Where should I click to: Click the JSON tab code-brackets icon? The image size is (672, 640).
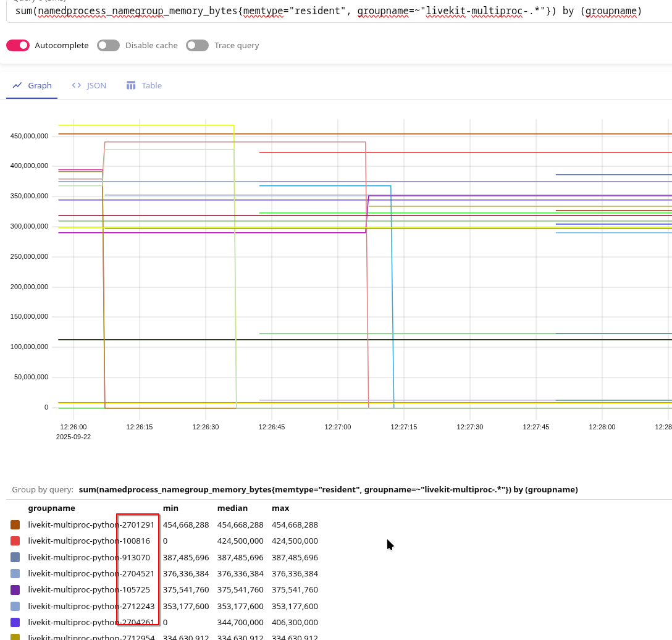[x=77, y=85]
